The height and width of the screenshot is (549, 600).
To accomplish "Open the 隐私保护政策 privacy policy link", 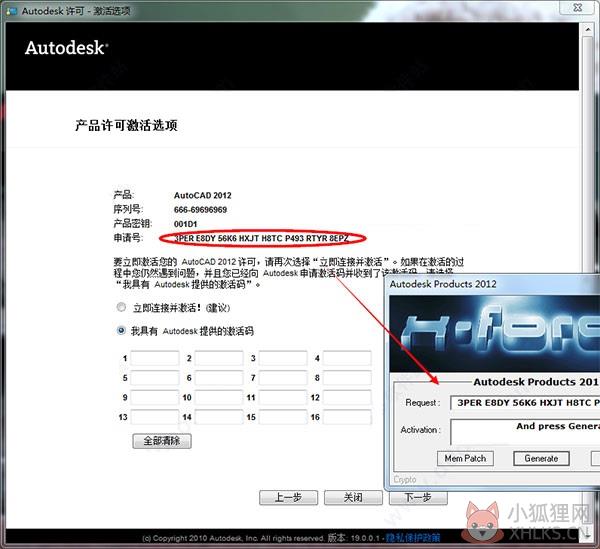I will [413, 538].
